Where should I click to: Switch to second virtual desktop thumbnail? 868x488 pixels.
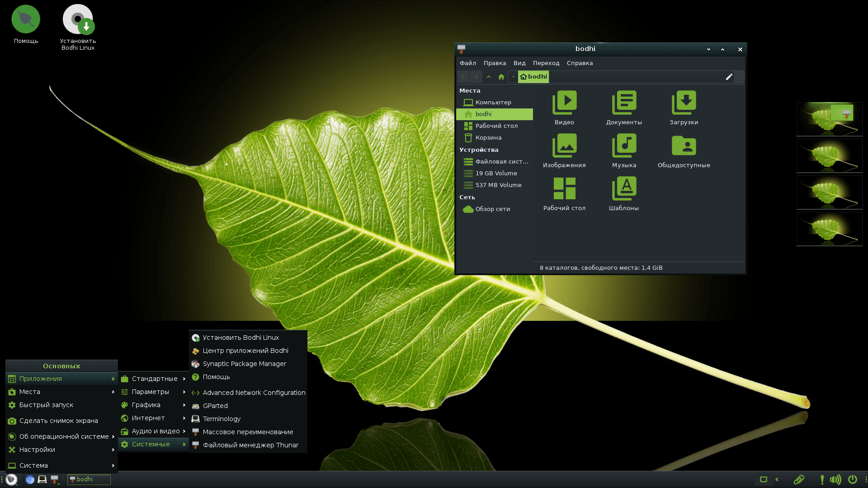830,156
